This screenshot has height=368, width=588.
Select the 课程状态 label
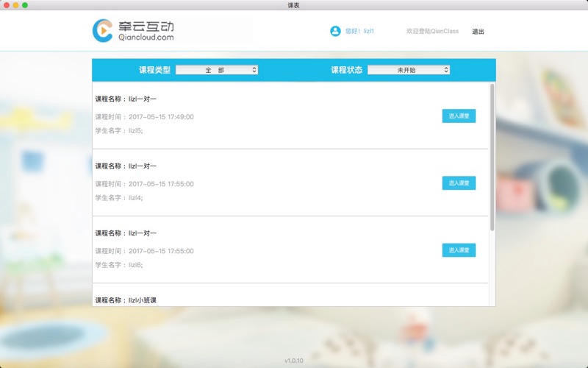point(346,70)
